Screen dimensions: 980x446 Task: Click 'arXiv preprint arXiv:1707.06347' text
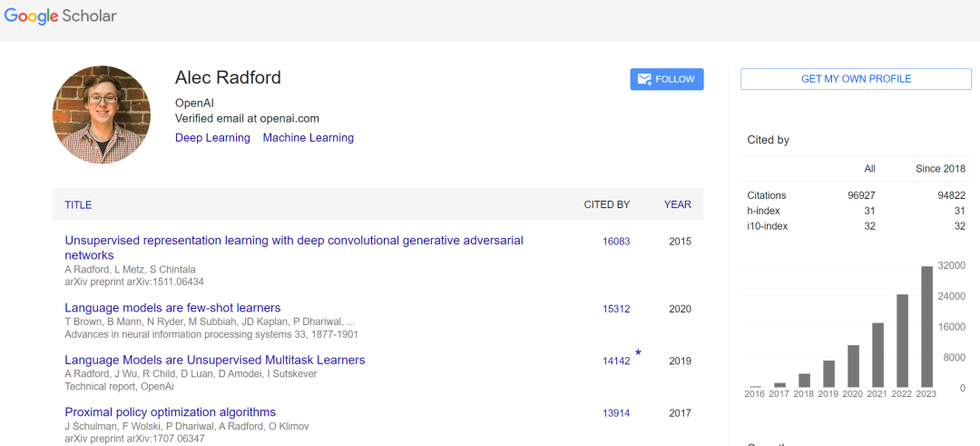(134, 439)
